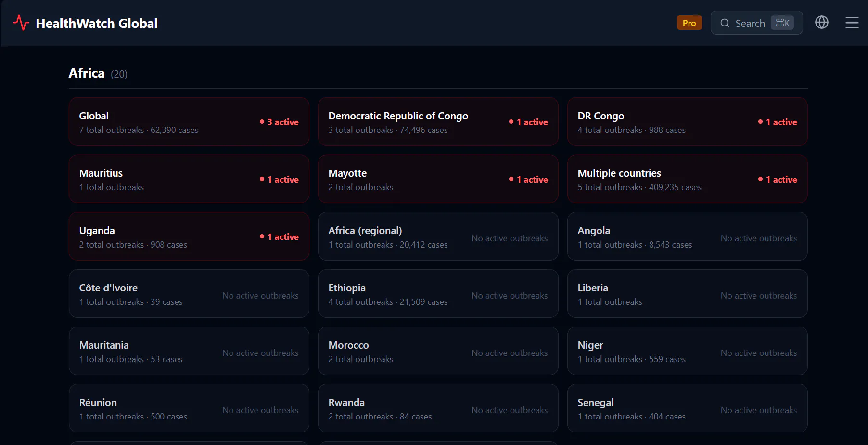Click '1 active' badge on Mauritius

point(279,179)
